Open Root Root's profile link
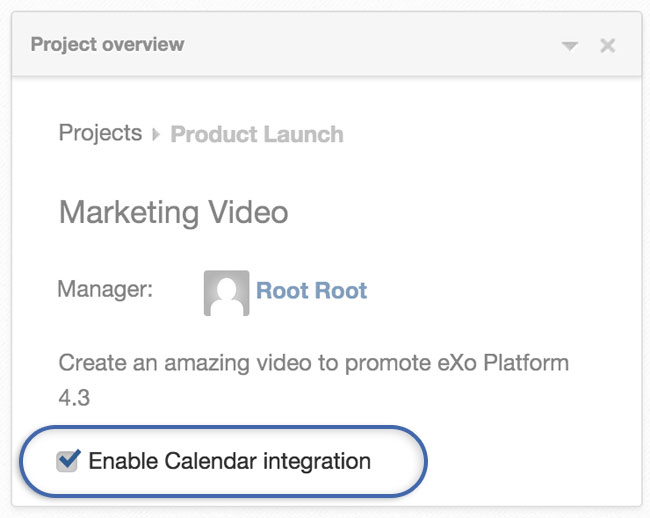This screenshot has height=518, width=650. tap(311, 290)
